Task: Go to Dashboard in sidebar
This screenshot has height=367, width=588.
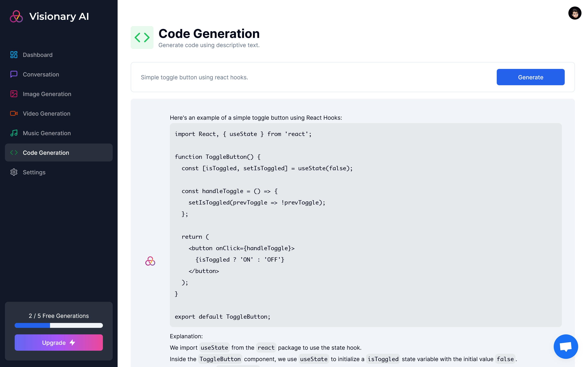Action: (x=38, y=55)
